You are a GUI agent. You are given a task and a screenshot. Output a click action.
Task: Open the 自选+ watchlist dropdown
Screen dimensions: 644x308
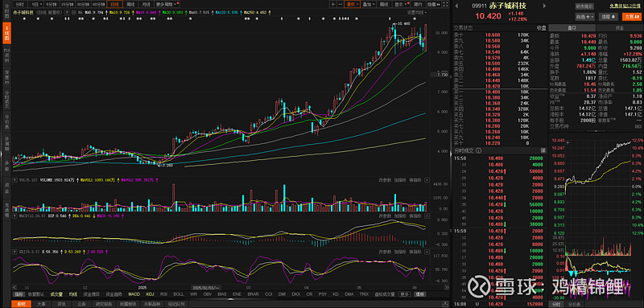point(585,17)
